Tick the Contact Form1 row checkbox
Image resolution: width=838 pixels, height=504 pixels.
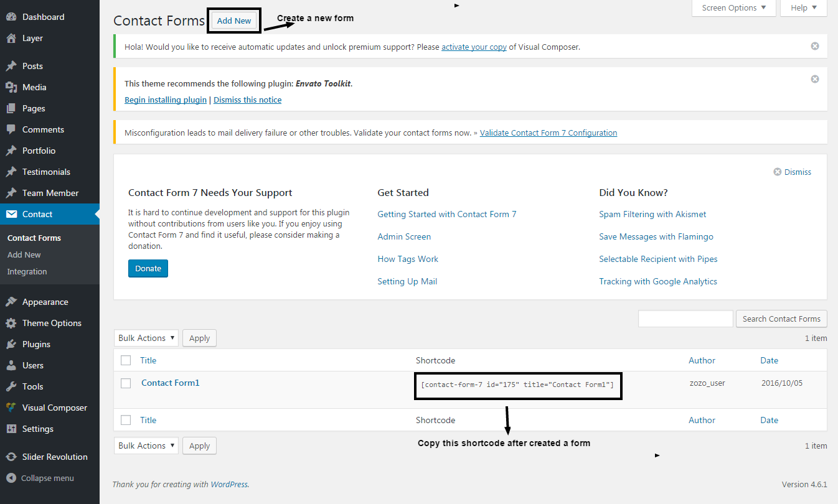[x=126, y=383]
